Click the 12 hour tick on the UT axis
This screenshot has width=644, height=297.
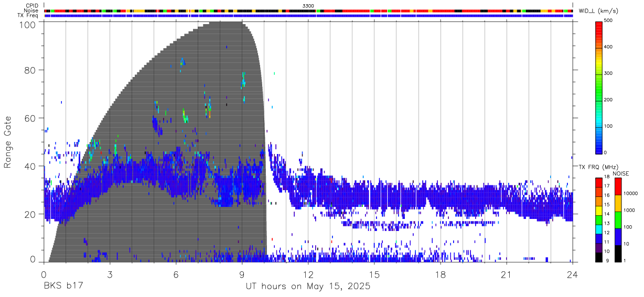pos(308,274)
